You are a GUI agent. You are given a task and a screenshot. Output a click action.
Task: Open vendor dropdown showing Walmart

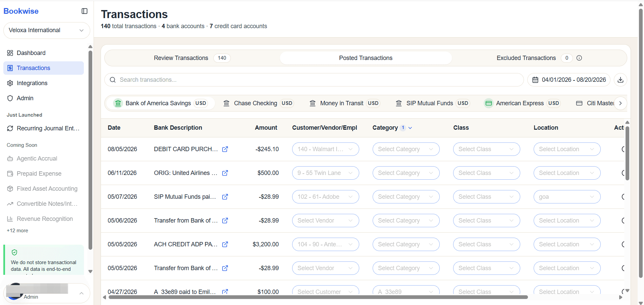click(325, 149)
